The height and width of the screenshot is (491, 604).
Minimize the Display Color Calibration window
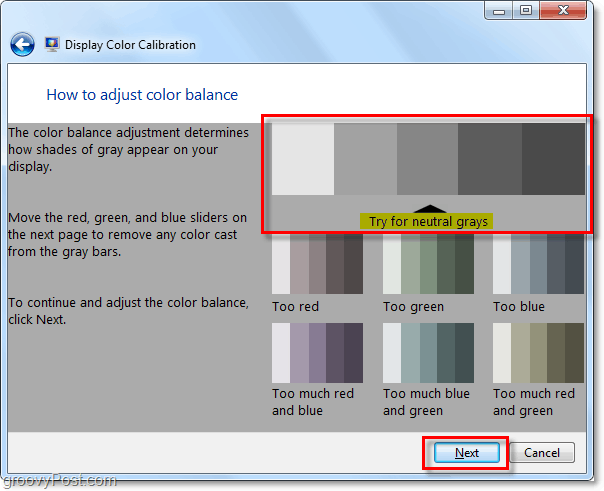pyautogui.click(x=498, y=11)
